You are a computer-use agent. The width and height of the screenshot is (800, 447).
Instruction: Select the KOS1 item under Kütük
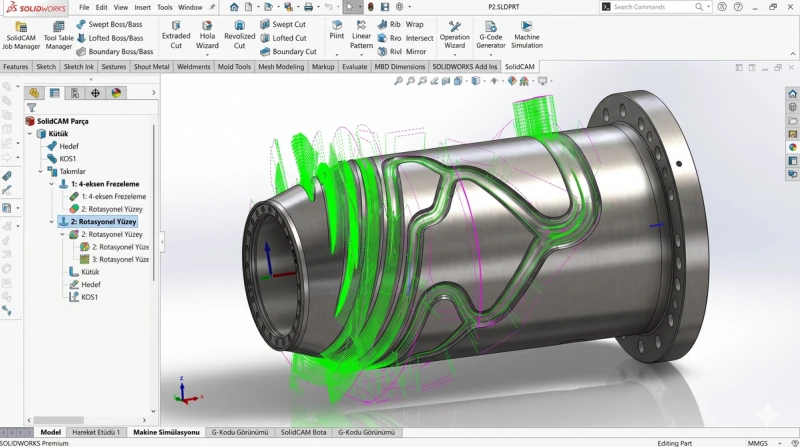point(61,159)
